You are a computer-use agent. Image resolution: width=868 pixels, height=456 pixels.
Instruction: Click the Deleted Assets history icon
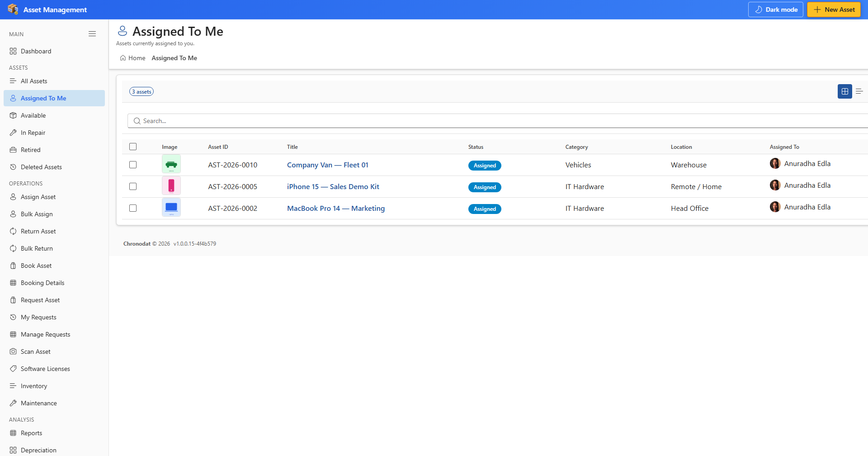pos(13,167)
